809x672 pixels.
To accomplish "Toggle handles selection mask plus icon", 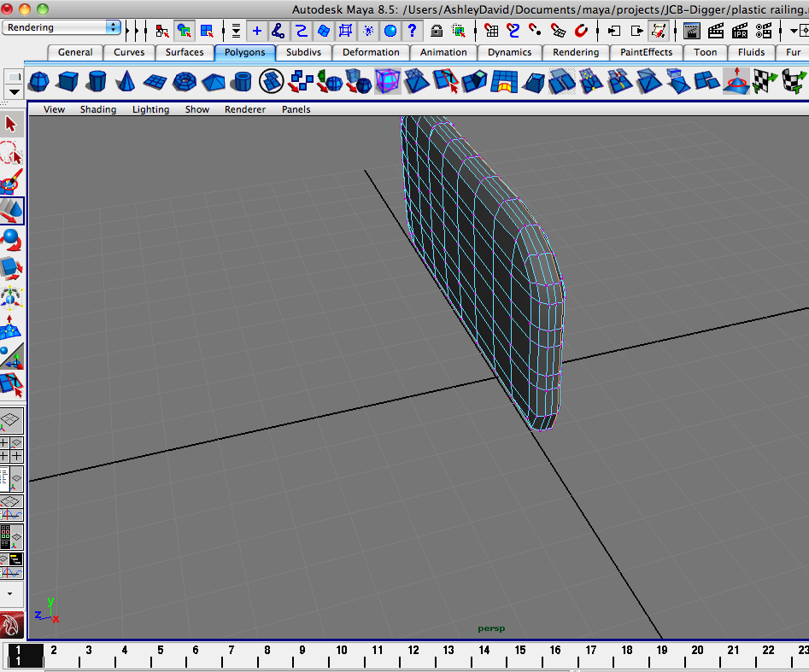I will pos(257,31).
